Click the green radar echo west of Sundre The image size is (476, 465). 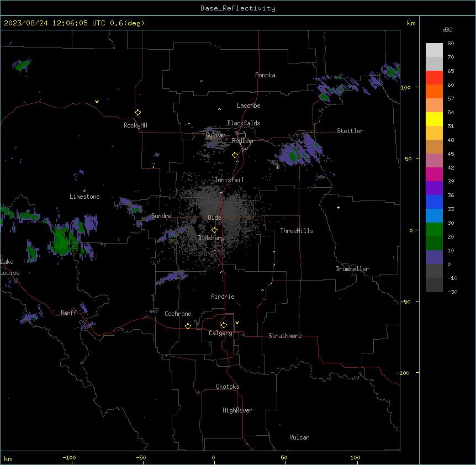click(x=62, y=241)
